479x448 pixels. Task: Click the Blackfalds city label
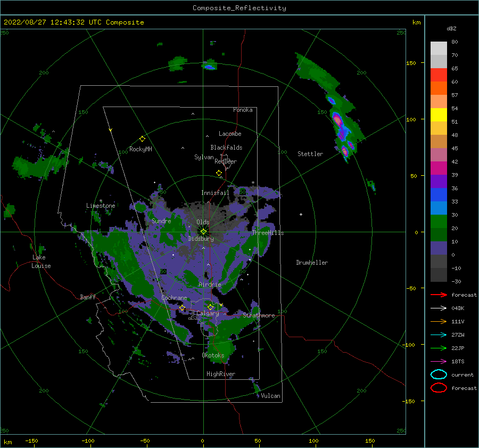(x=226, y=148)
